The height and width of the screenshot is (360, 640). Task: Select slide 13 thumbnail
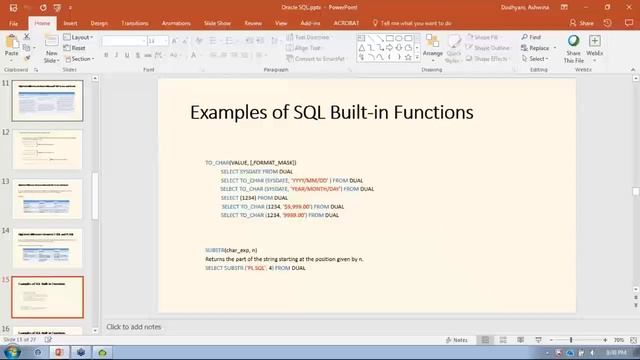47,199
